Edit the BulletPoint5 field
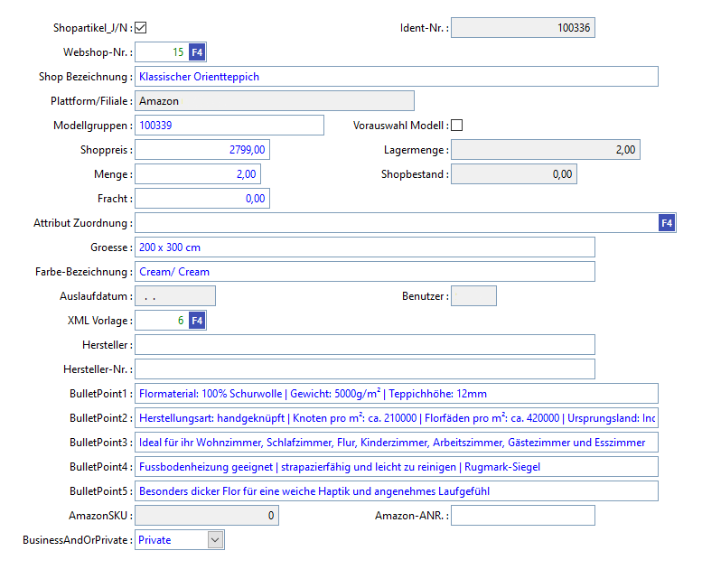702x588 pixels. coord(397,491)
